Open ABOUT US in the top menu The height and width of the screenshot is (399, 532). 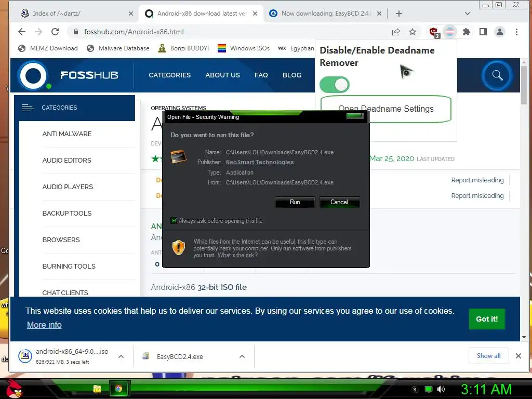pyautogui.click(x=222, y=75)
